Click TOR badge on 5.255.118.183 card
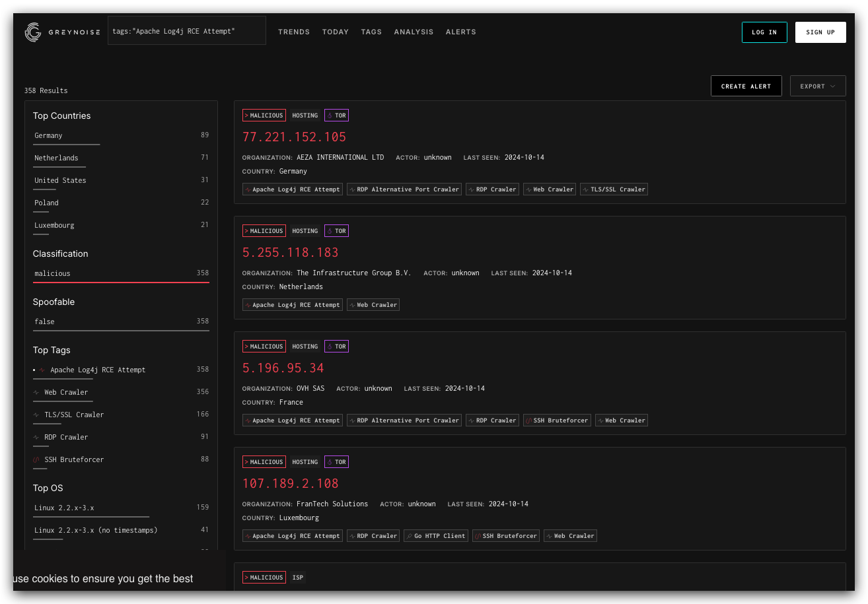Screen dimensions: 868x604 (x=336, y=231)
